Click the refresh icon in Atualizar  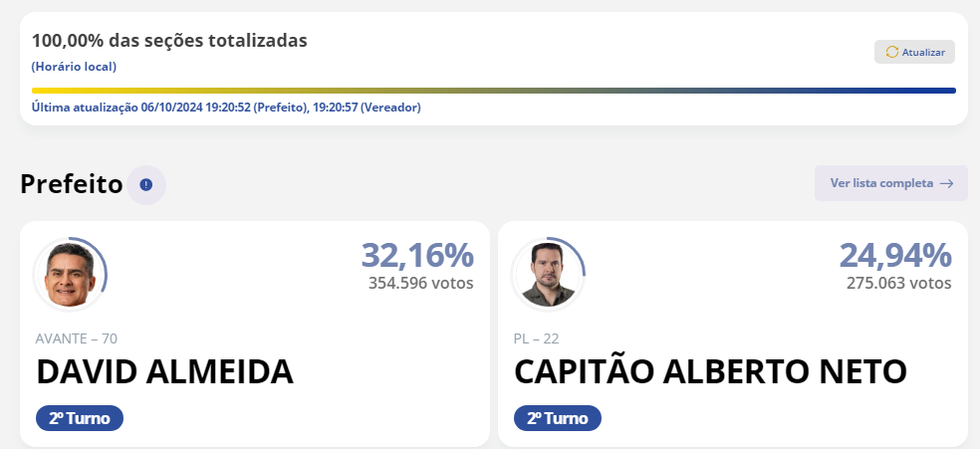pyautogui.click(x=891, y=52)
